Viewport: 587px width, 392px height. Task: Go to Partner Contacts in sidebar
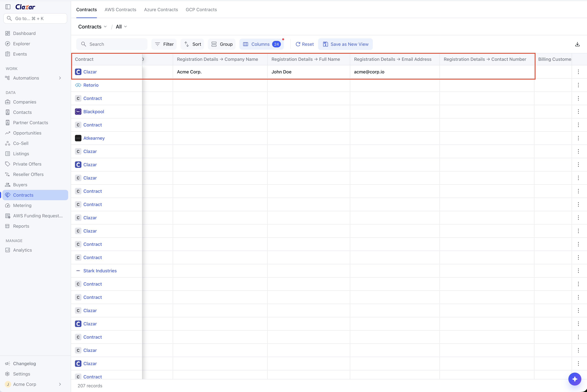pyautogui.click(x=31, y=123)
